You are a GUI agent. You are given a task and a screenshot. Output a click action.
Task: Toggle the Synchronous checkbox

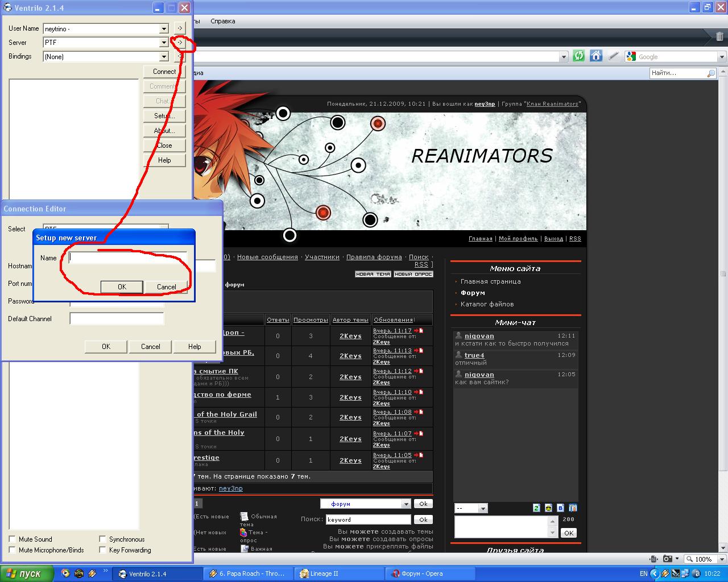(x=102, y=539)
